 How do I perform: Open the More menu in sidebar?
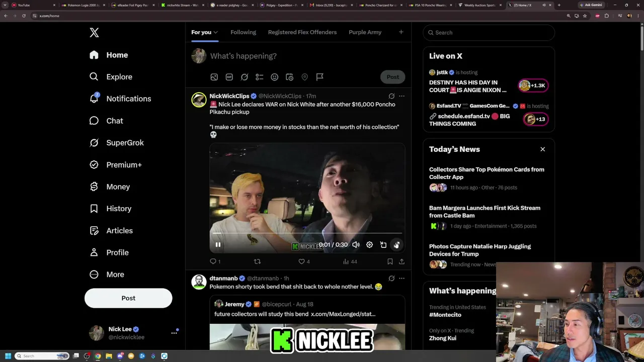click(107, 275)
